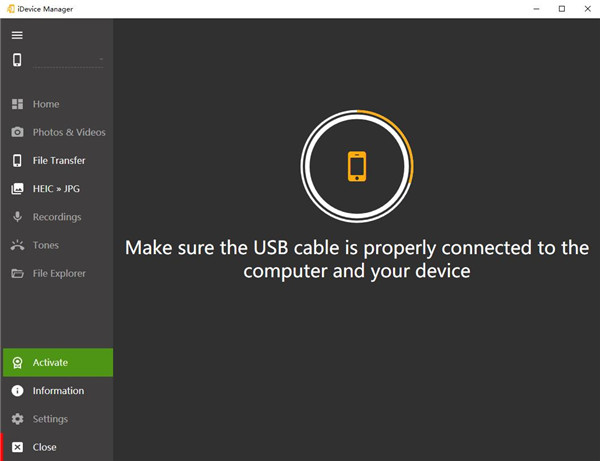Click the iDevice Manager title bar icon
This screenshot has height=461, width=600.
click(10, 9)
